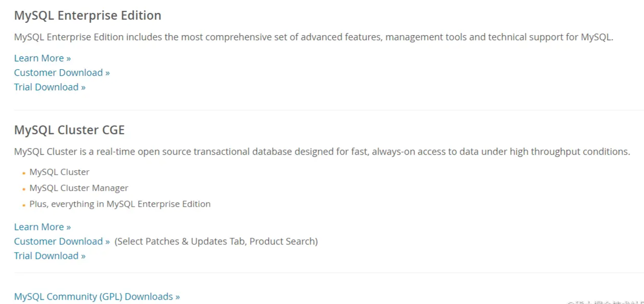Click the orange bullet beside MySQL Cluster Manager
Image resolution: width=644 pixels, height=304 pixels.
click(24, 189)
